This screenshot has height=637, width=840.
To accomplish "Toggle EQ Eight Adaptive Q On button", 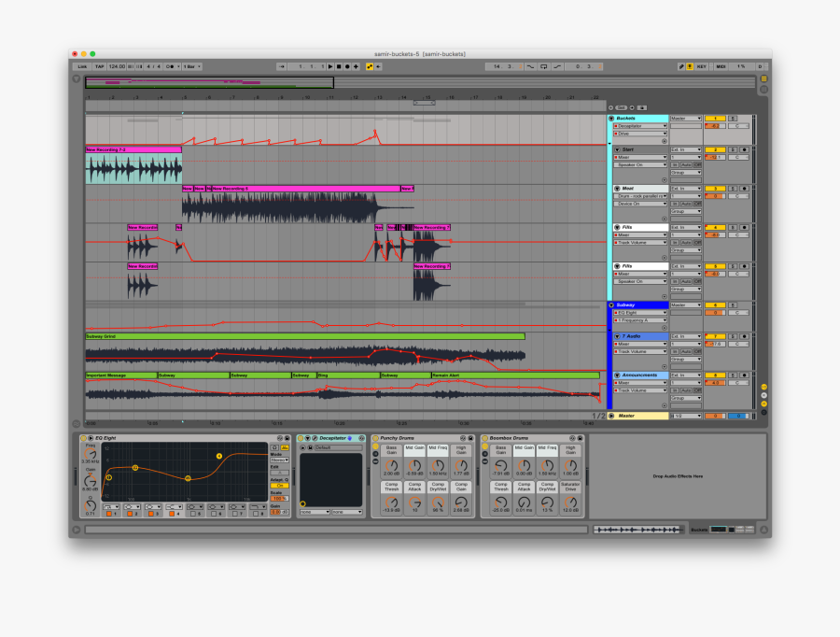I will (279, 486).
